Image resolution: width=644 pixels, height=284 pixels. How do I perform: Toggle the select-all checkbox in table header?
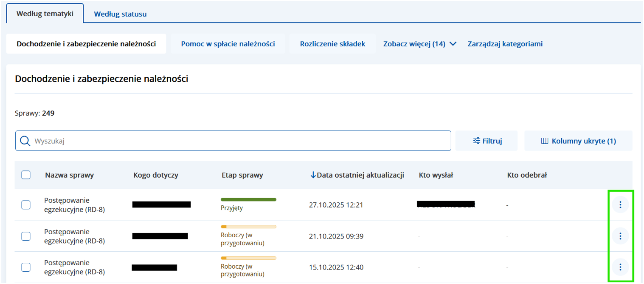pos(26,175)
